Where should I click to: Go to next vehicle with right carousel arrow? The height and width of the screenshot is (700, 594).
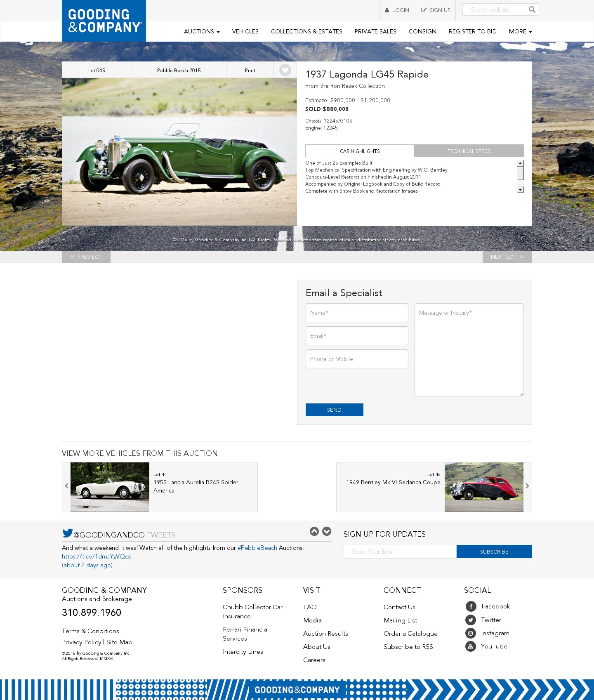pyautogui.click(x=527, y=486)
